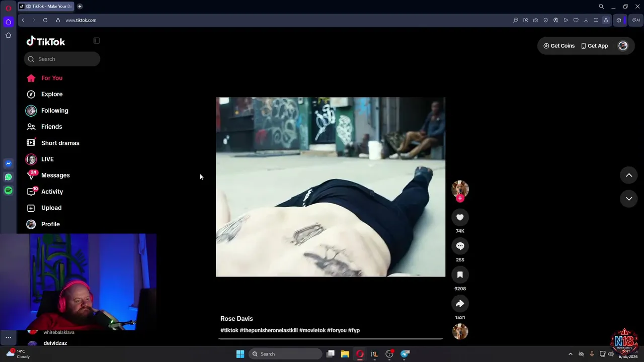Open the Windows Start menu
644x362 pixels.
tap(240, 354)
